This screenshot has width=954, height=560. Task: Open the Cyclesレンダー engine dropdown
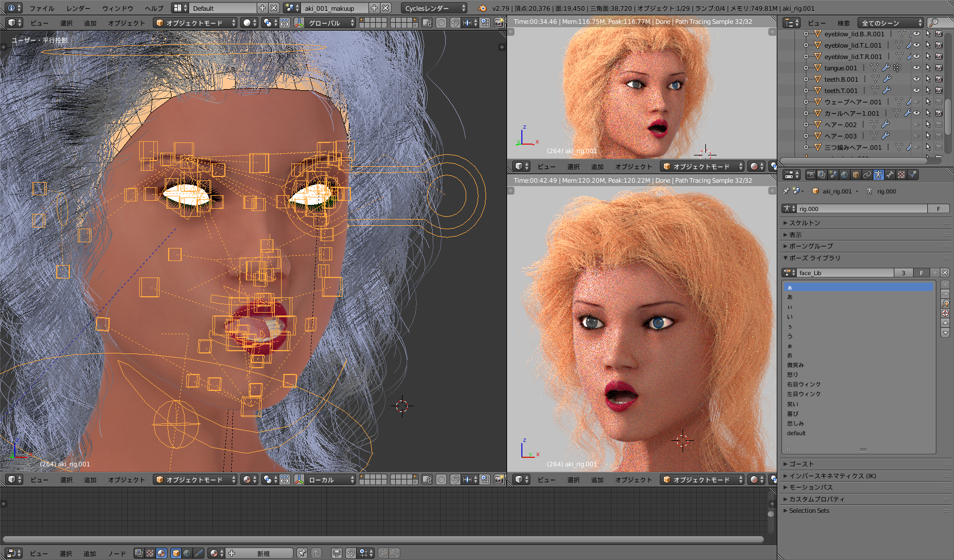[434, 8]
